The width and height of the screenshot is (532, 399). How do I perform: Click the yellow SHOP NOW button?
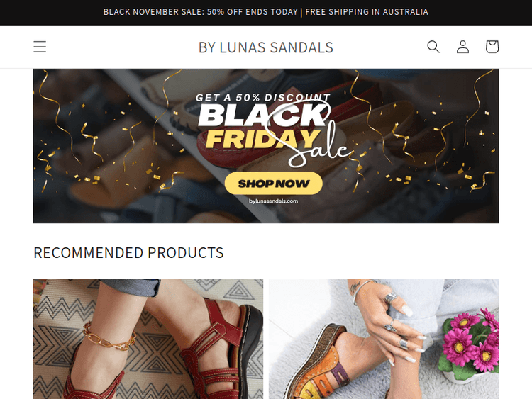pyautogui.click(x=274, y=184)
